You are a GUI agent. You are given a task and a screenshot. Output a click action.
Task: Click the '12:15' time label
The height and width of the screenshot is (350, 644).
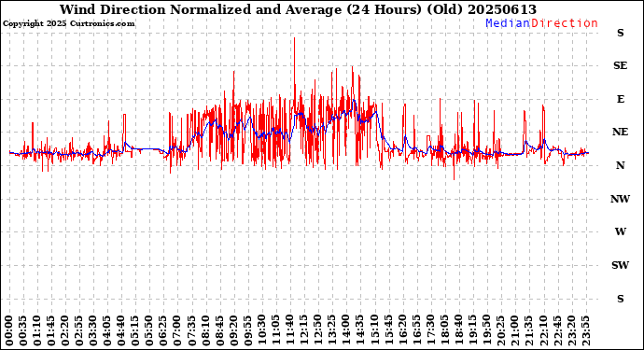tap(303, 330)
